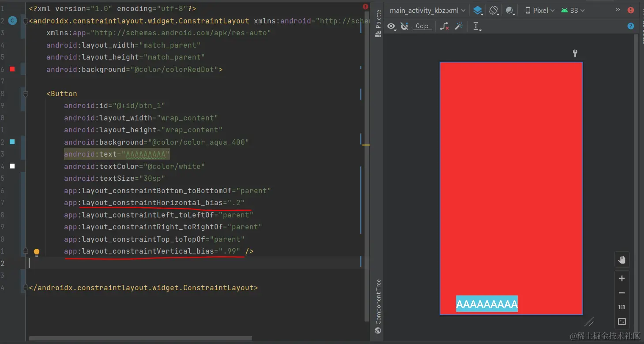
Task: Collapse the Button tag fold marker
Action: 26,93
